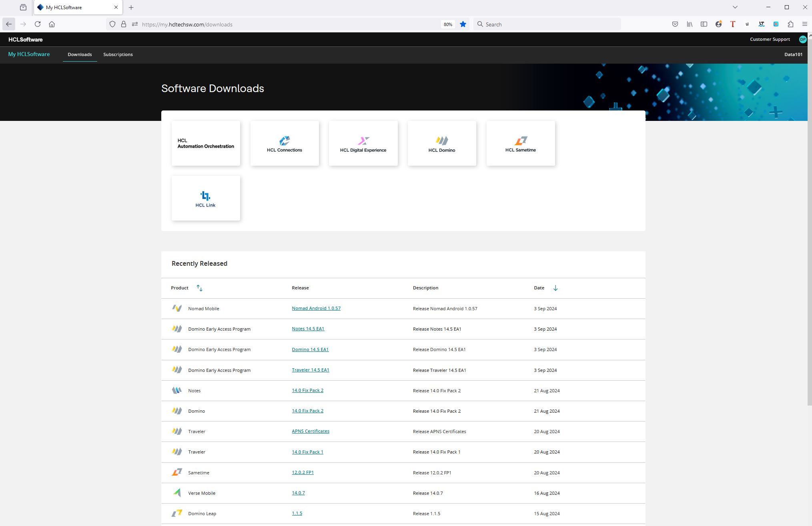Screen dimensions: 812x526
Task: Open Firefox's list all tabs chevron
Action: coord(735,7)
